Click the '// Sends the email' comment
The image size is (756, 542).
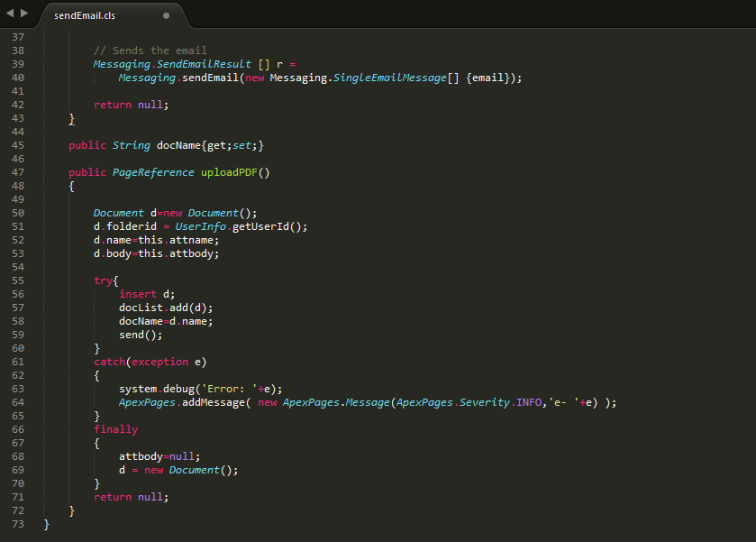(x=150, y=51)
